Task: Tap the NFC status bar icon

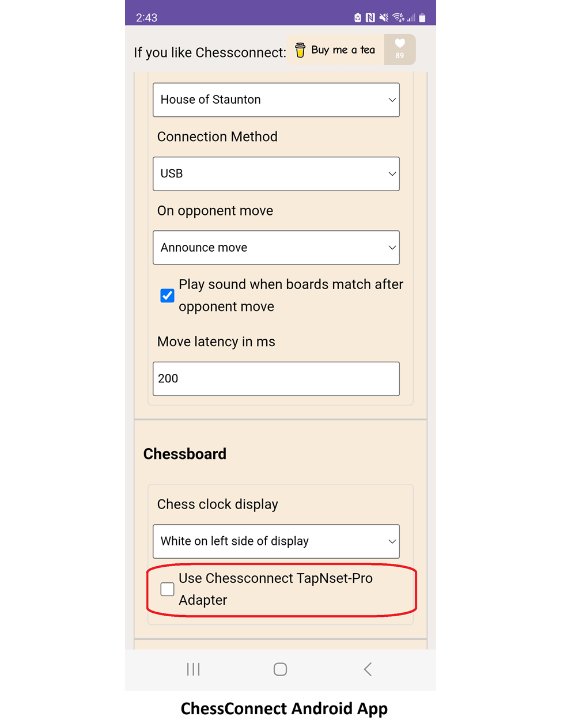Action: coord(370,18)
